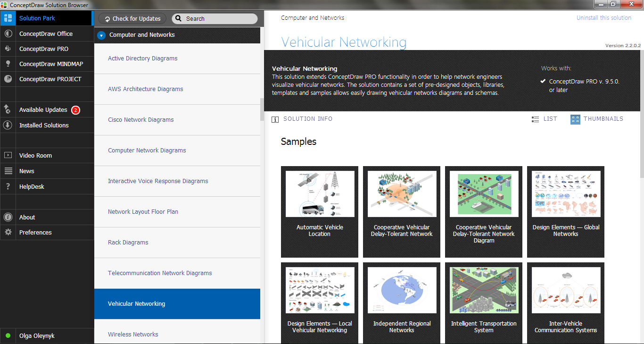Image resolution: width=644 pixels, height=344 pixels.
Task: Open Intelligent Transportation System sample
Action: point(484,303)
